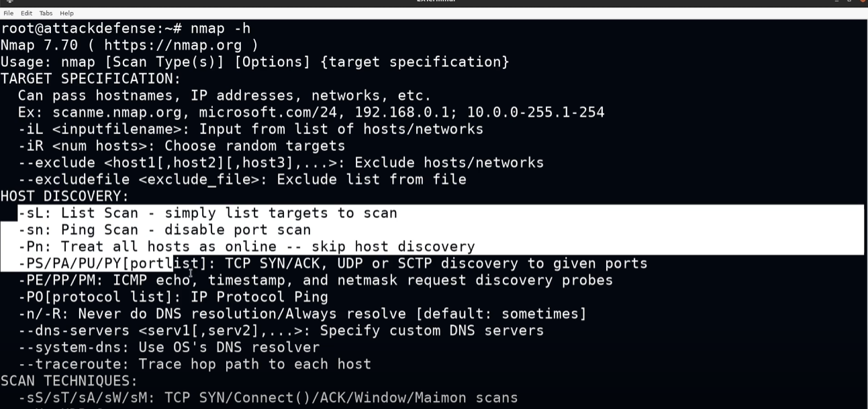Open the Tabs menu
This screenshot has width=868, height=409.
click(46, 13)
